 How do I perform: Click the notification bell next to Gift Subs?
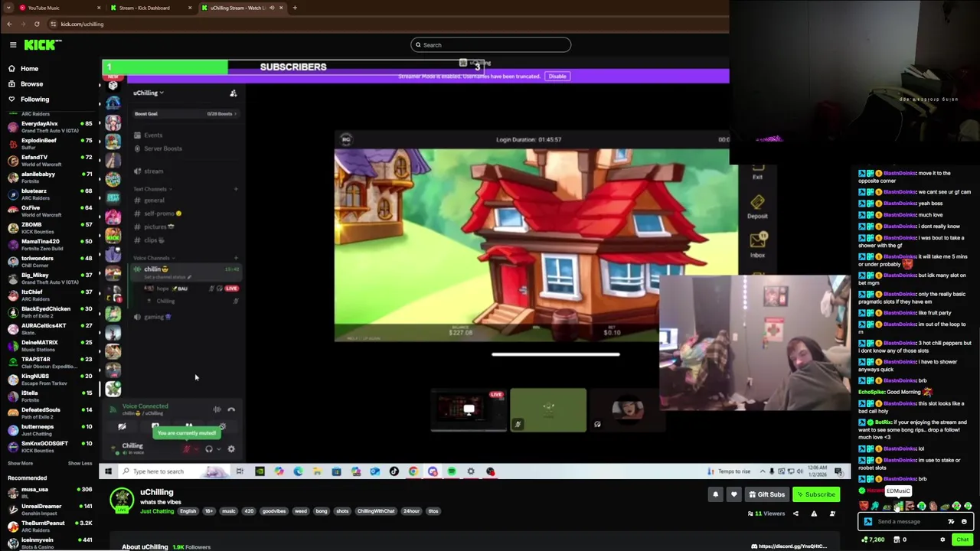[715, 494]
